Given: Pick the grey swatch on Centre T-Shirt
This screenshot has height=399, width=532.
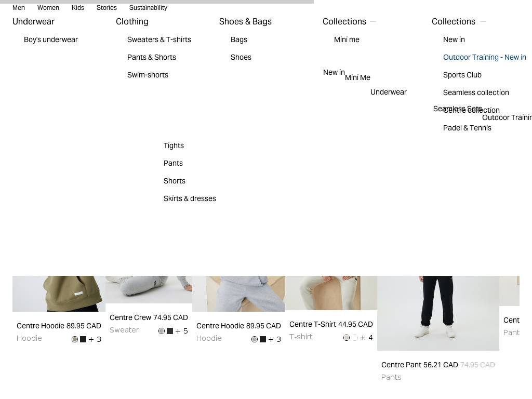Looking at the screenshot, I should tap(347, 338).
